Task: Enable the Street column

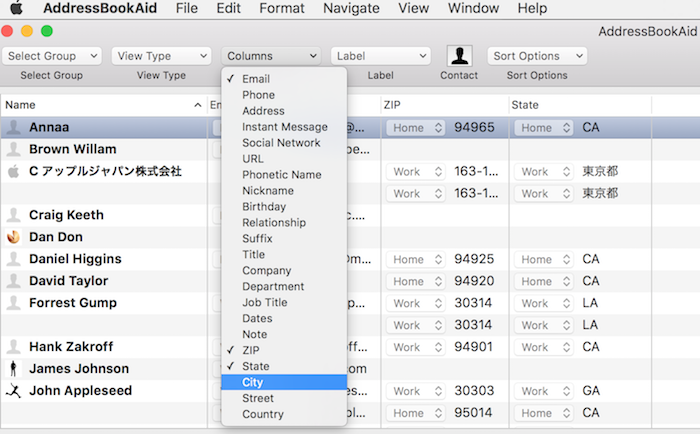Action: pos(284,398)
